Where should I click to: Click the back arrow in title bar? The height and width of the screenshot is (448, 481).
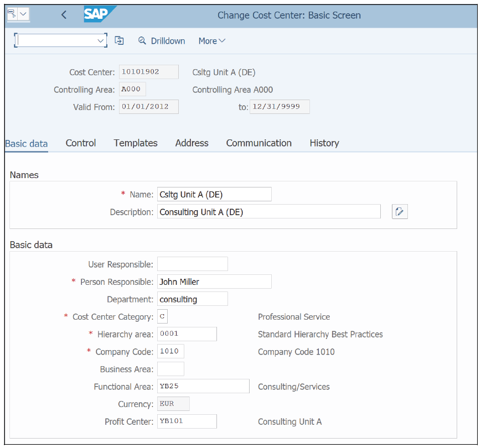coord(64,15)
